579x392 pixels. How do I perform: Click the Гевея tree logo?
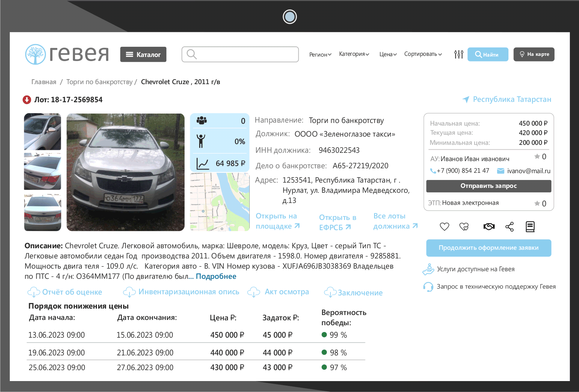(35, 54)
